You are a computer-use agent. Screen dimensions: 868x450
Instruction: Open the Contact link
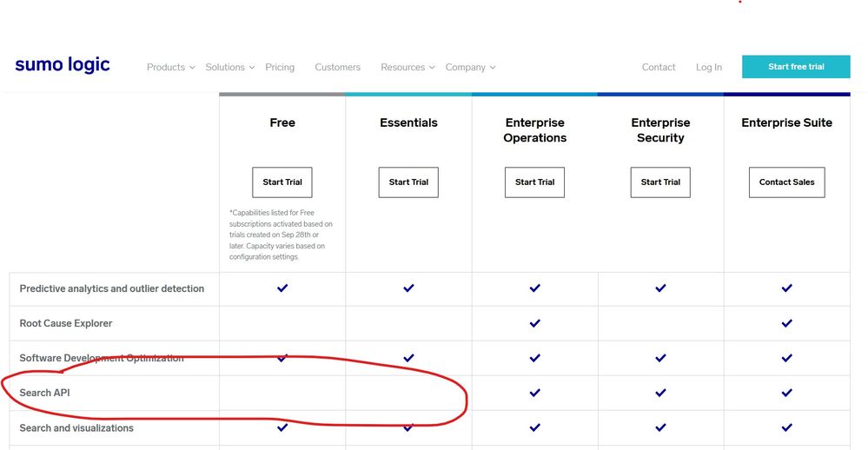(659, 67)
